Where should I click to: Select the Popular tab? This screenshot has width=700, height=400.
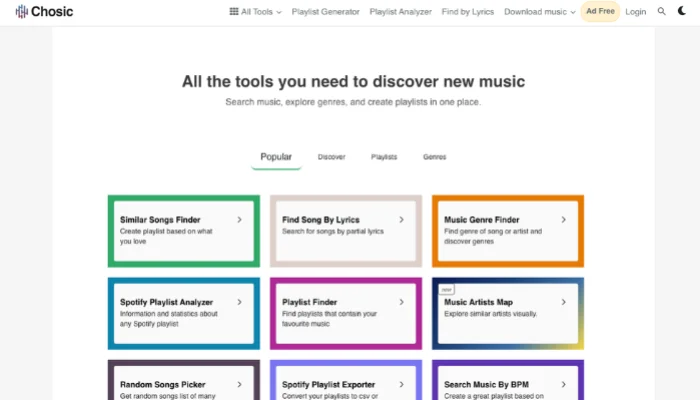point(276,157)
